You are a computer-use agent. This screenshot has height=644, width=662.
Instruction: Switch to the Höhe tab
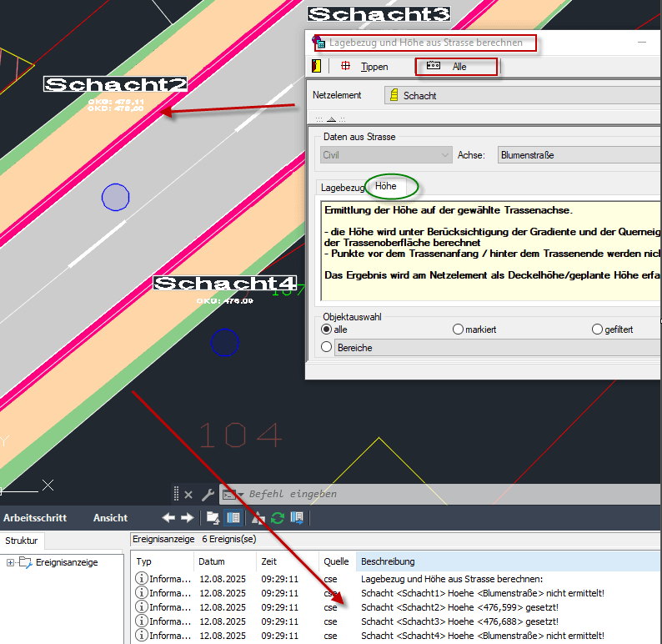click(x=386, y=186)
